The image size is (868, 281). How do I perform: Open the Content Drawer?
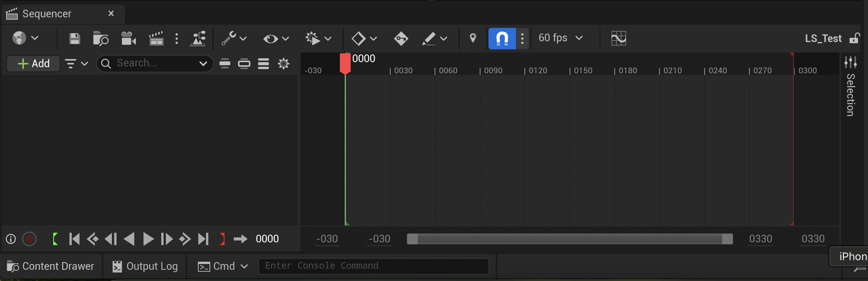coord(51,266)
